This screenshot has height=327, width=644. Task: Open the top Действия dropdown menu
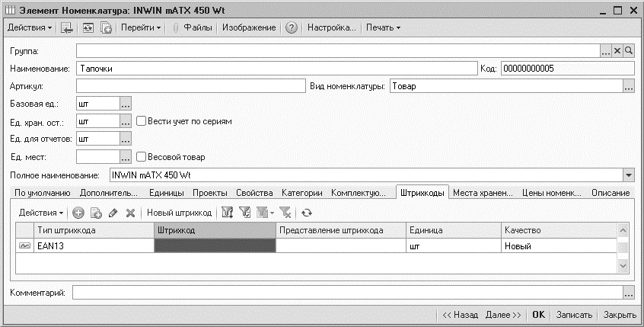coord(30,28)
